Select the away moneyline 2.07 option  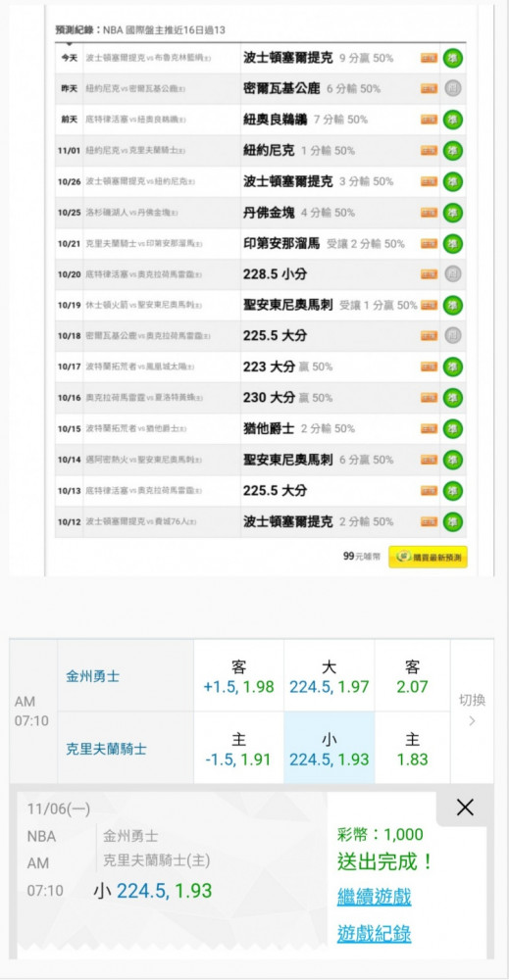[x=412, y=675]
